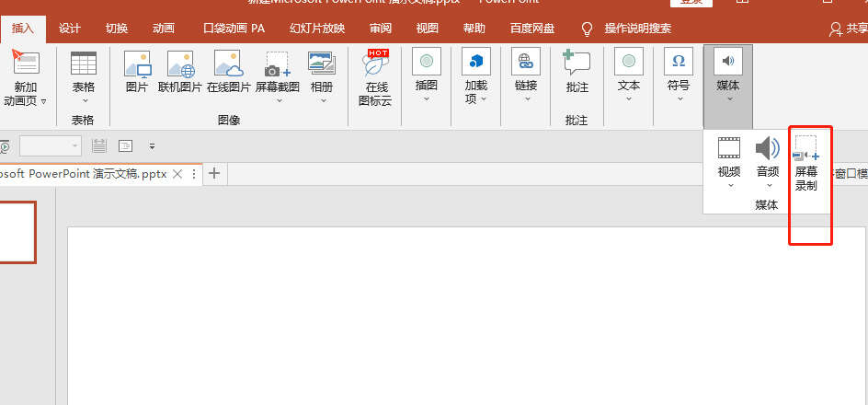The height and width of the screenshot is (405, 868).
Task: Expand dropdown arrow under 相册
Action: (324, 101)
